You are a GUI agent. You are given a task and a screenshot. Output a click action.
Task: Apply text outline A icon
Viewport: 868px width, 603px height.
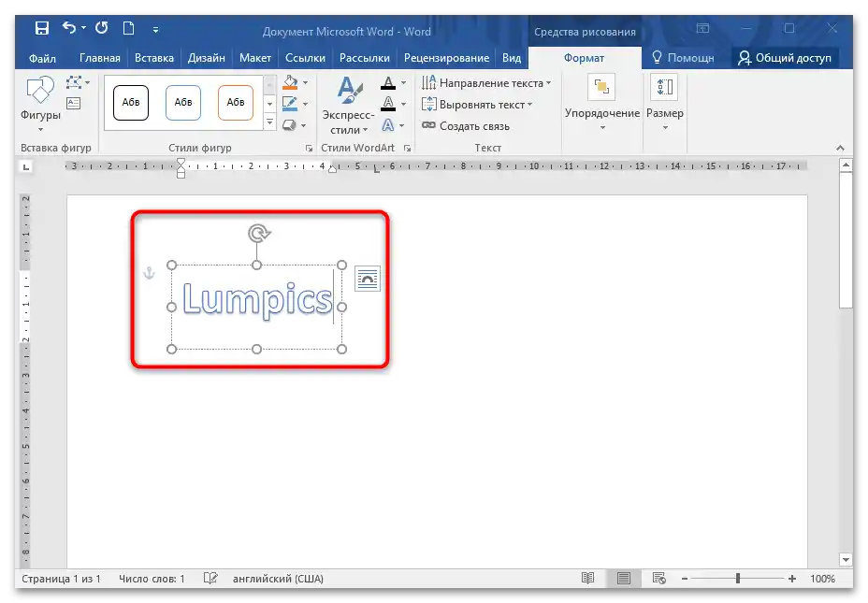point(388,104)
